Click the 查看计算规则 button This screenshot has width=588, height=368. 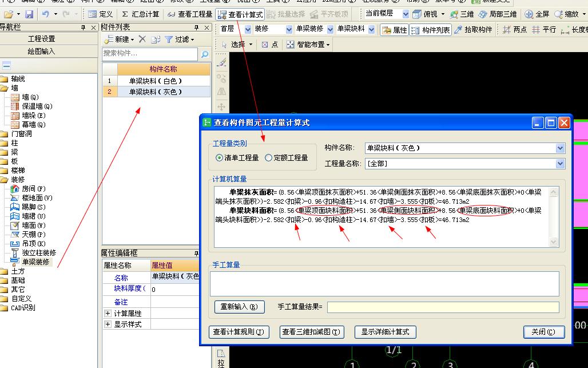[239, 332]
